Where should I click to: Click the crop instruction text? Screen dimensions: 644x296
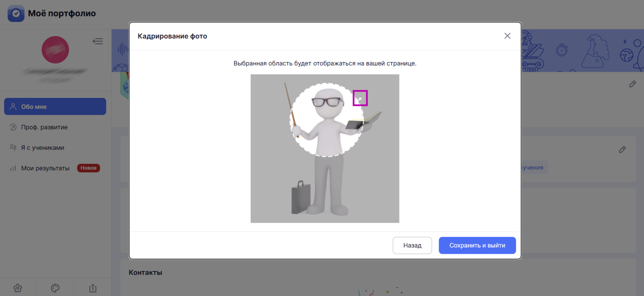click(x=325, y=63)
